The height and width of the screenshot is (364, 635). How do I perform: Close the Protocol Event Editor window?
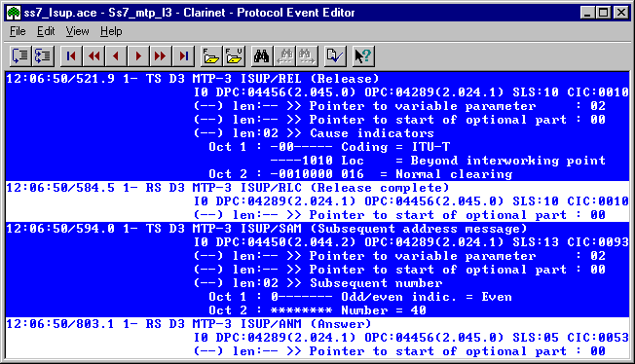pos(620,13)
